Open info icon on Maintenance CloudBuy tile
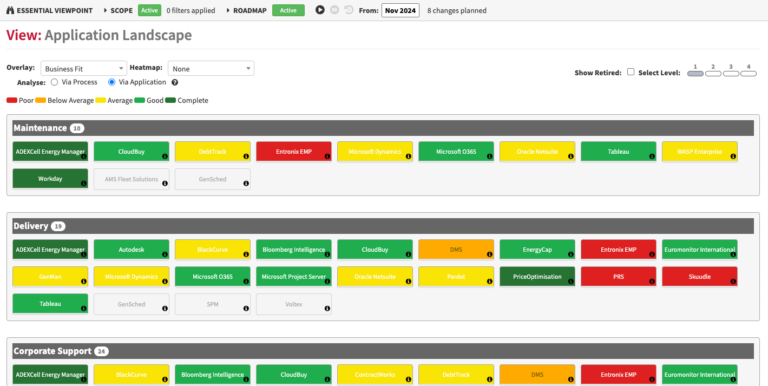Image resolution: width=768 pixels, height=386 pixels. point(165,157)
